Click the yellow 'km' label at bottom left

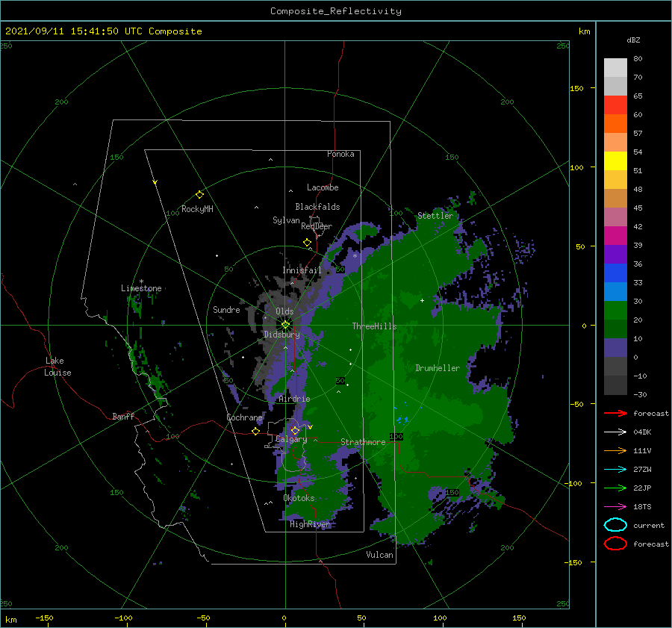coord(10,620)
